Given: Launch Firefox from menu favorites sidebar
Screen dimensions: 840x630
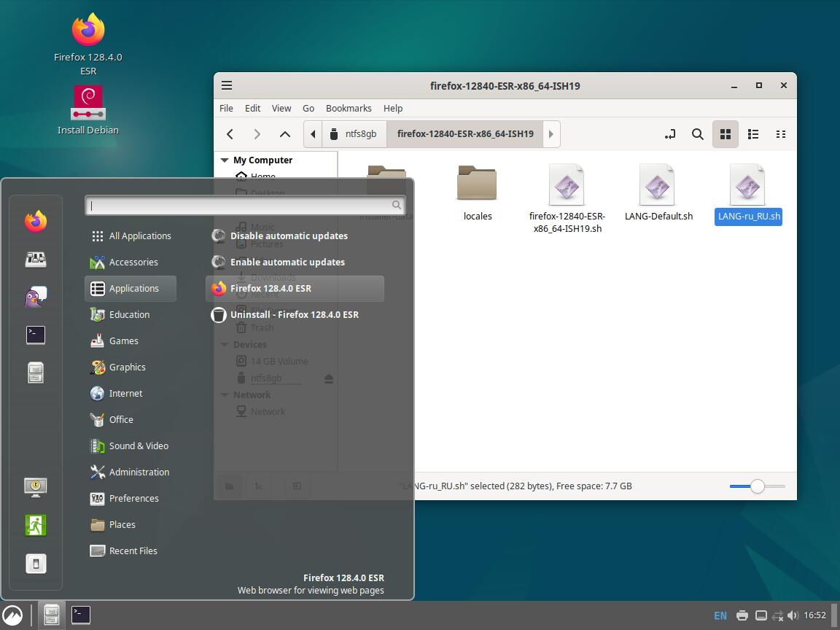Looking at the screenshot, I should (36, 221).
